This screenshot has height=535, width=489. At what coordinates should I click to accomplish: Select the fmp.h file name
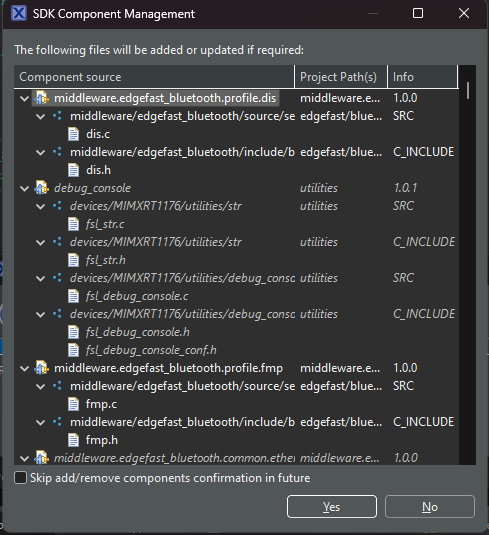pos(102,440)
